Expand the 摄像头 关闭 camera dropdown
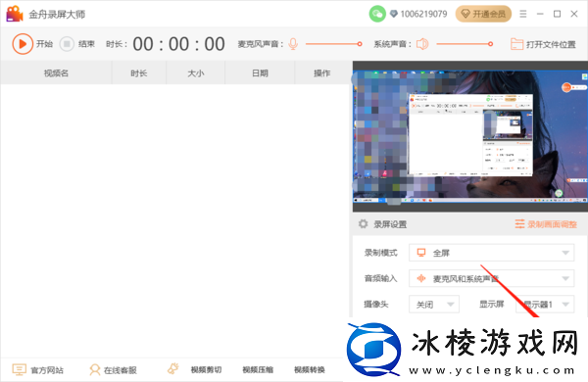 click(x=434, y=304)
